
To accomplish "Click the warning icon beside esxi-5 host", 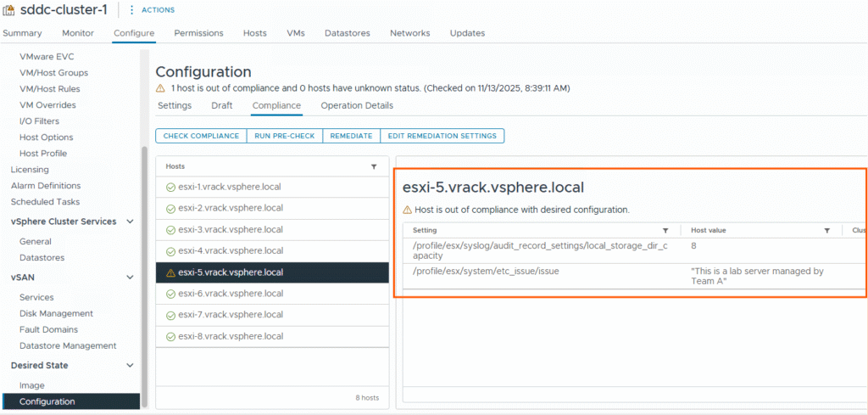I will (170, 272).
